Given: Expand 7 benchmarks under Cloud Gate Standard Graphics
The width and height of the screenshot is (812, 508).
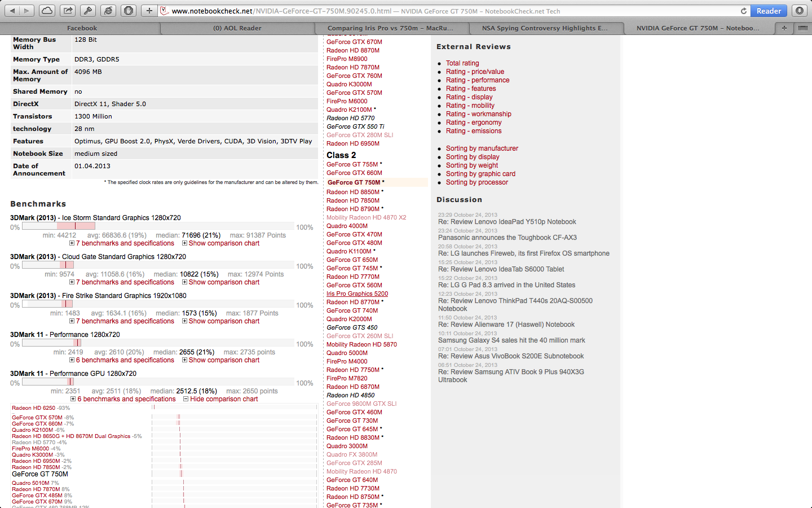Looking at the screenshot, I should 122,282.
